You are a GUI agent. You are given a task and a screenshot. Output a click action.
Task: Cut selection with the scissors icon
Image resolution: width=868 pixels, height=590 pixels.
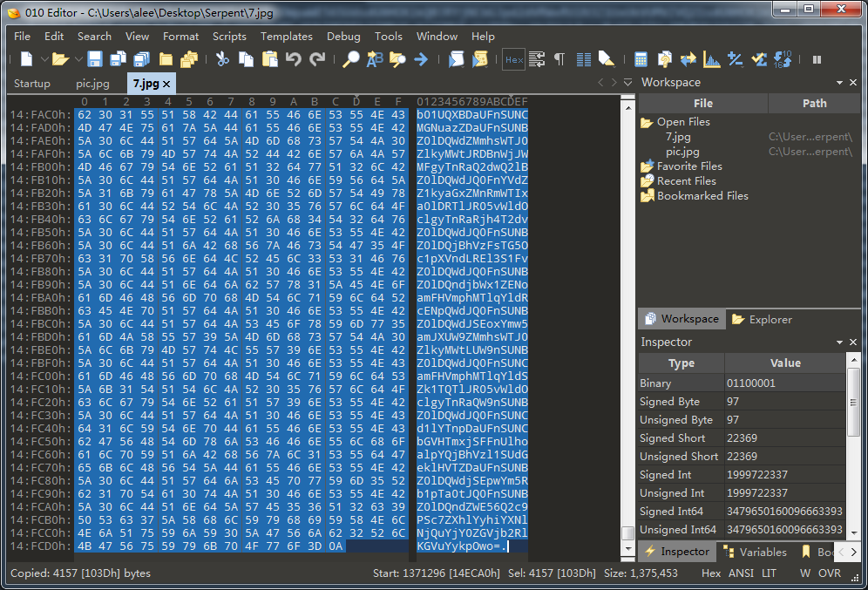coord(222,59)
